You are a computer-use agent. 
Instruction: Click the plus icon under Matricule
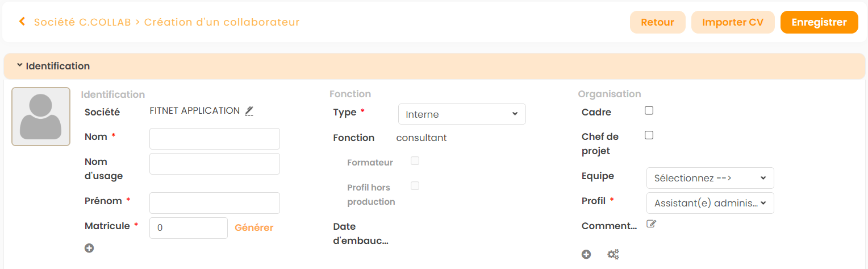click(89, 248)
